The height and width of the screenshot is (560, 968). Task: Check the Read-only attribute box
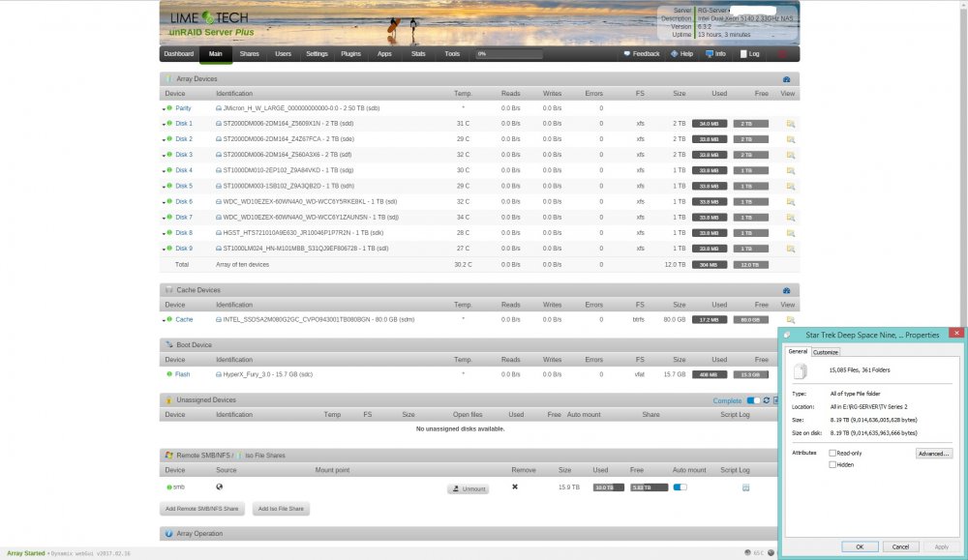[832, 453]
